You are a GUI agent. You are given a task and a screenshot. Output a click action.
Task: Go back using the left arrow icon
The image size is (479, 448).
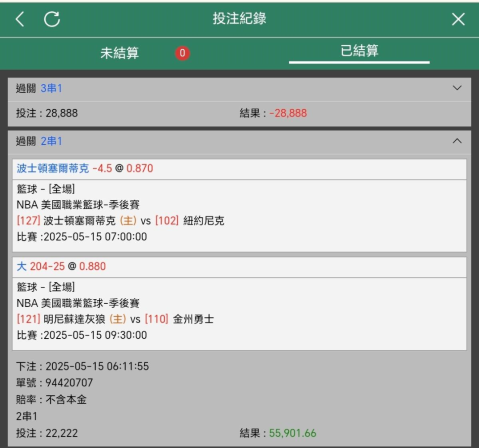pyautogui.click(x=20, y=19)
